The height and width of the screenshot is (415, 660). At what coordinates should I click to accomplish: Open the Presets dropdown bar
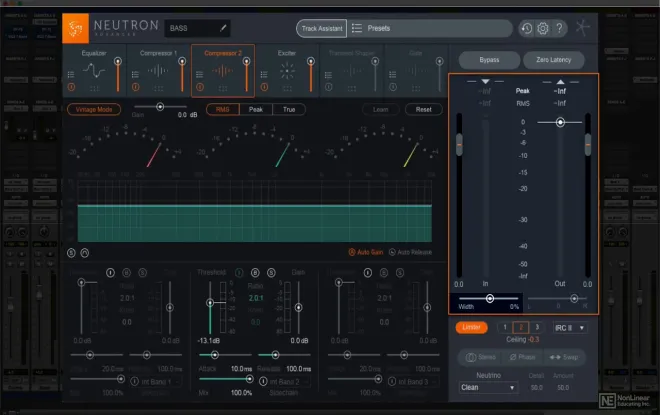[x=429, y=28]
